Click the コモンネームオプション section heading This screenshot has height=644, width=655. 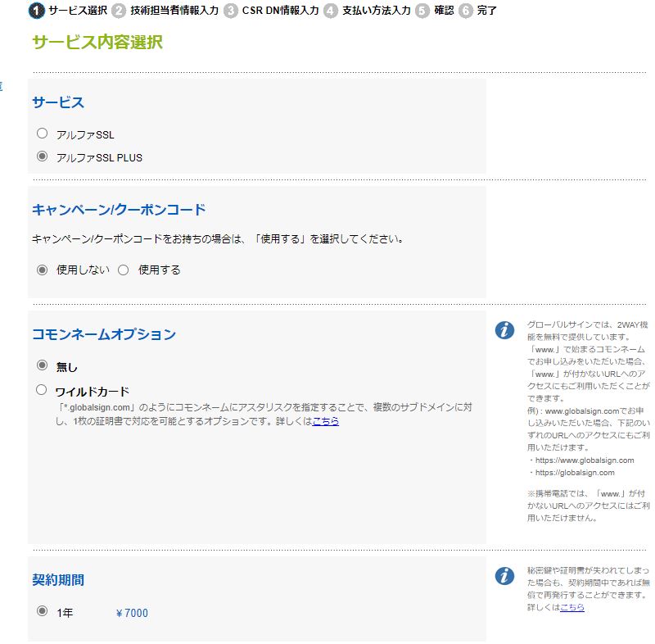pyautogui.click(x=104, y=334)
